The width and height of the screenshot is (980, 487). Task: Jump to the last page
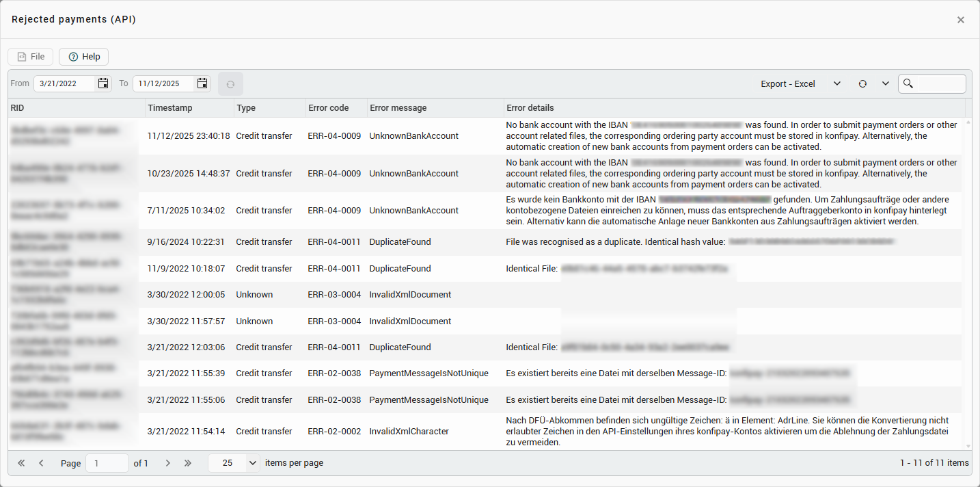pyautogui.click(x=188, y=463)
